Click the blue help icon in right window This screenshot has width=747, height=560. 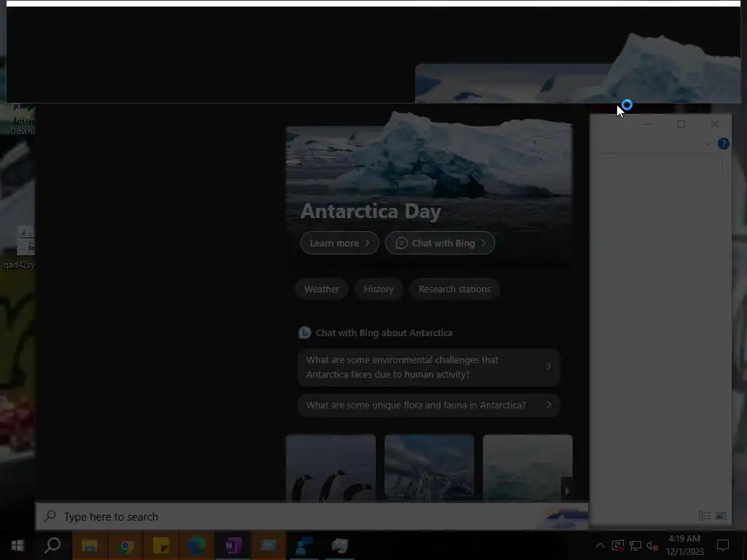click(x=723, y=144)
